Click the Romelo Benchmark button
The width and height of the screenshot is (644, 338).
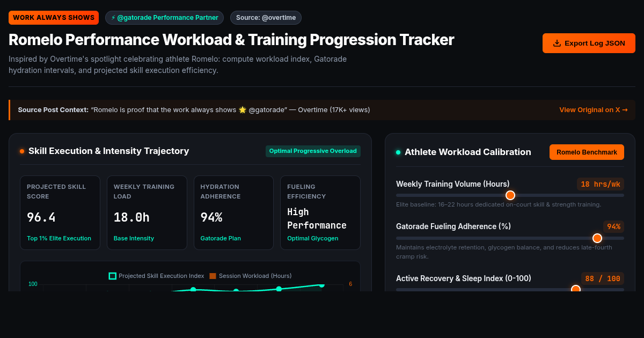(587, 152)
